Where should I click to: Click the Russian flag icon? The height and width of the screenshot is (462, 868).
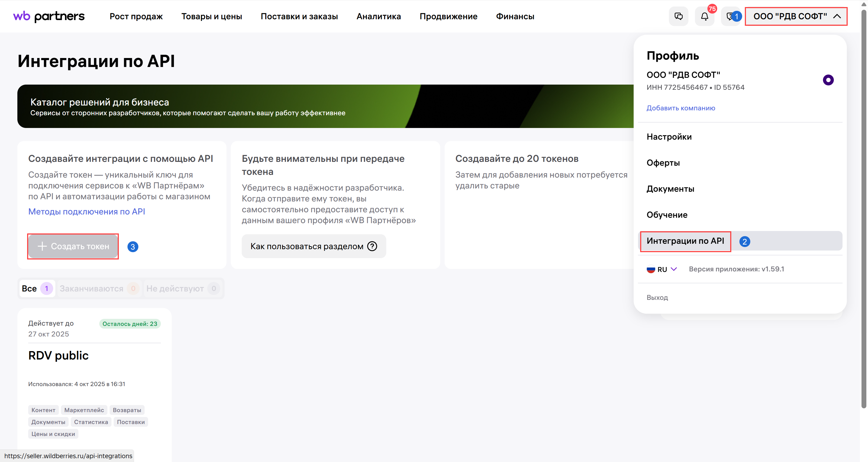(651, 269)
